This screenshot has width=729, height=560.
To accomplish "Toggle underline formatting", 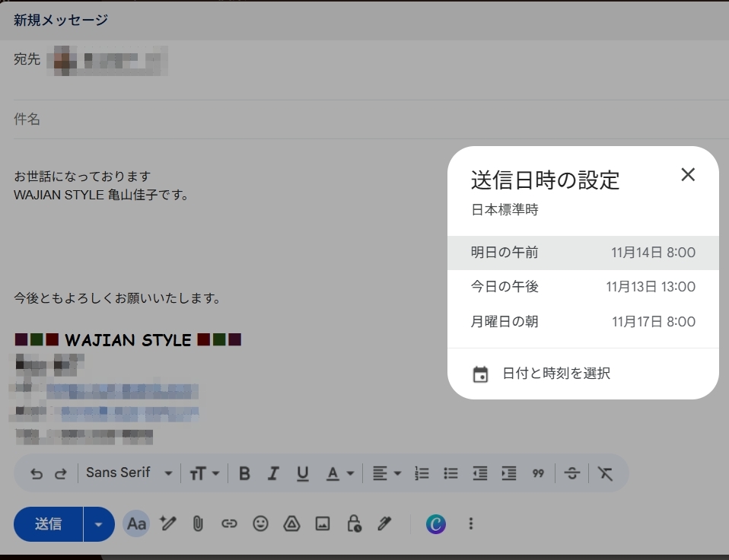I will [301, 473].
